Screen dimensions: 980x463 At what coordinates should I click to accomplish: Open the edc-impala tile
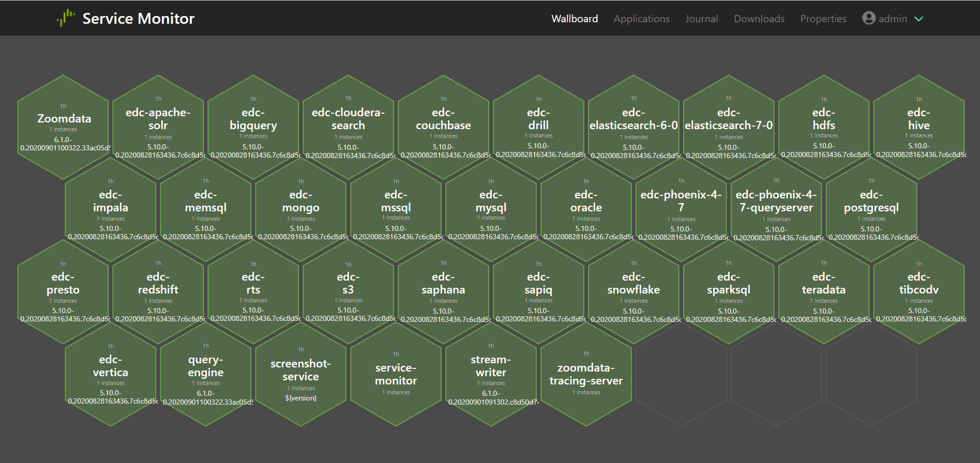tap(111, 209)
